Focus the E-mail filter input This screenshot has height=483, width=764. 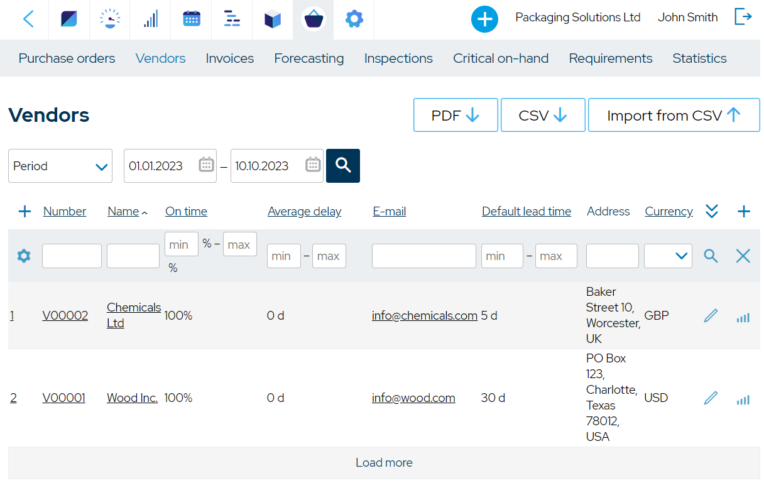(x=424, y=256)
